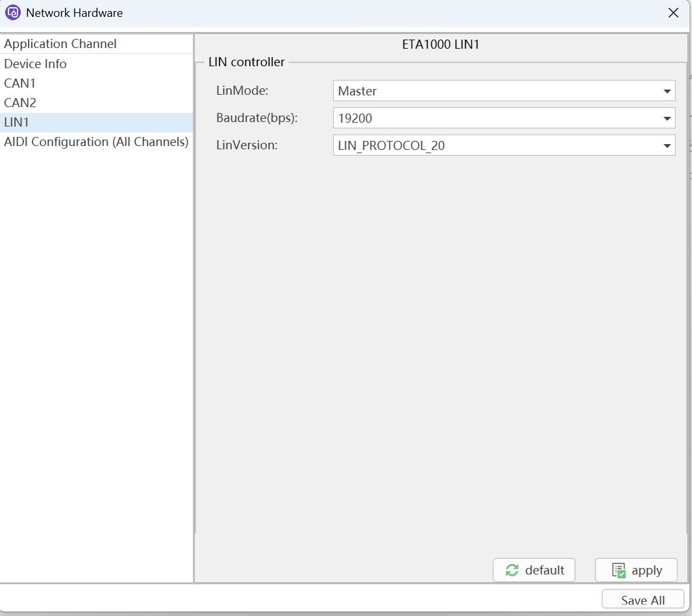Screen dimensions: 692x616
Task: Click the Baudrate(bps) label text
Action: [256, 118]
